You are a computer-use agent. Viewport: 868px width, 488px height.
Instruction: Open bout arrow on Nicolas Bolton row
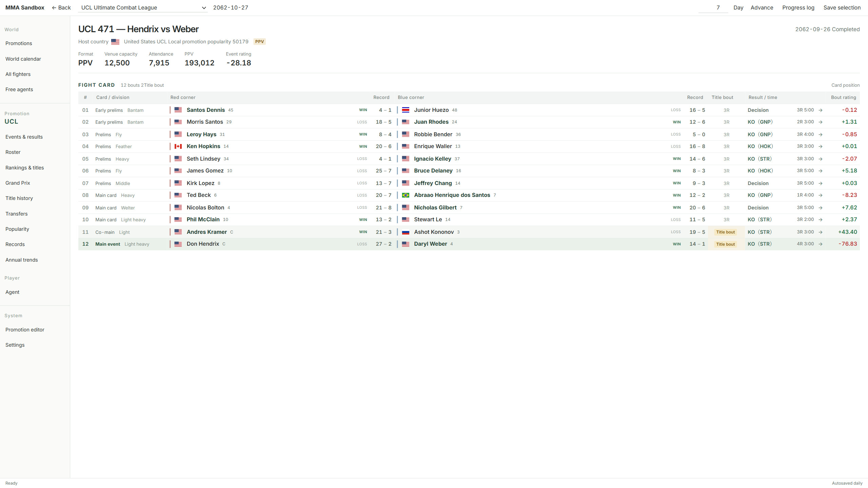[821, 208]
